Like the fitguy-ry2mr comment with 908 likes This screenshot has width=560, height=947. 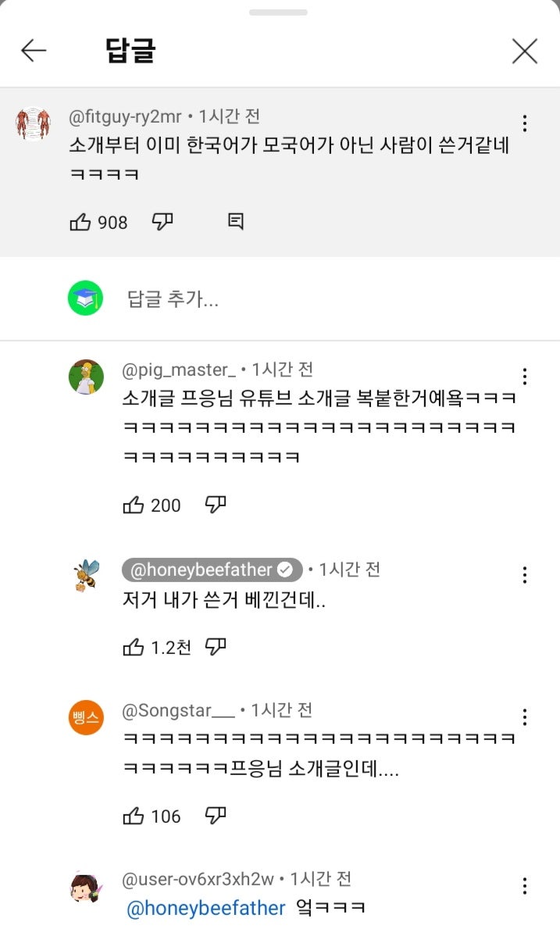pos(81,223)
